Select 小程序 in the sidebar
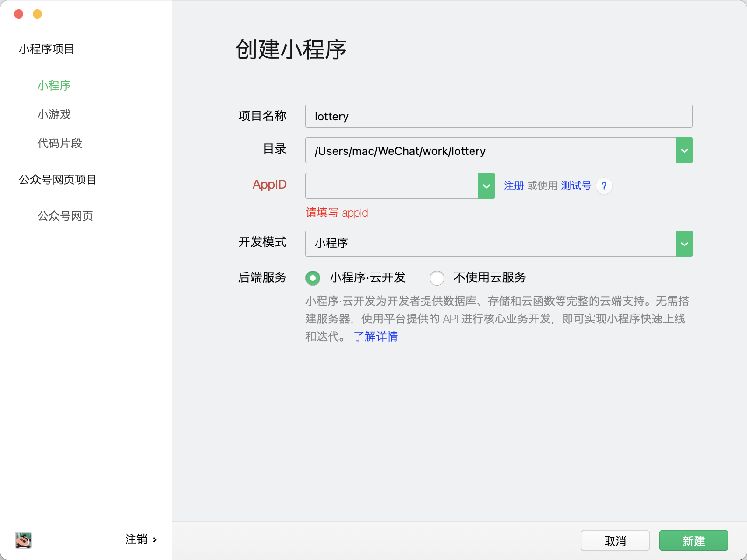 (x=54, y=85)
